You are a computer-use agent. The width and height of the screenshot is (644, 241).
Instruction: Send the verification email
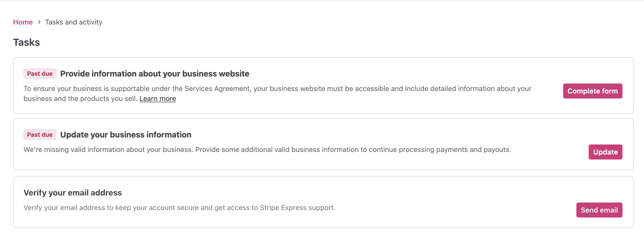[599, 210]
